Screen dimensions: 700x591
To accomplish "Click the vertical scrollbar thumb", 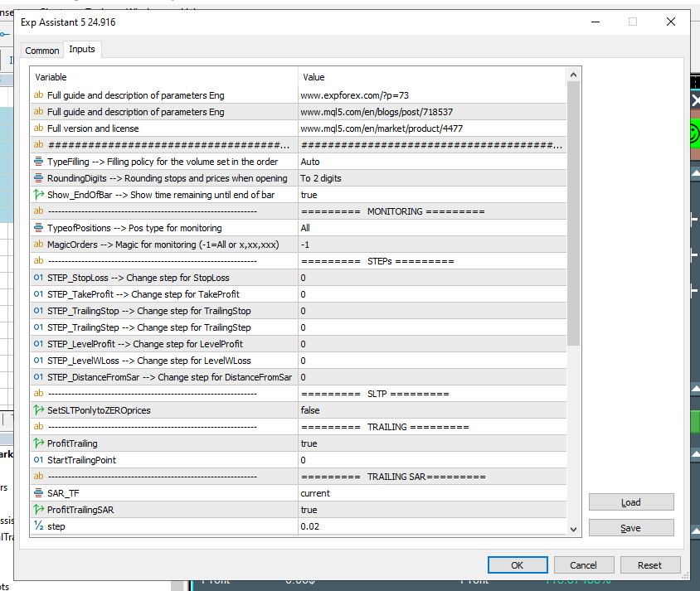I will [574, 213].
